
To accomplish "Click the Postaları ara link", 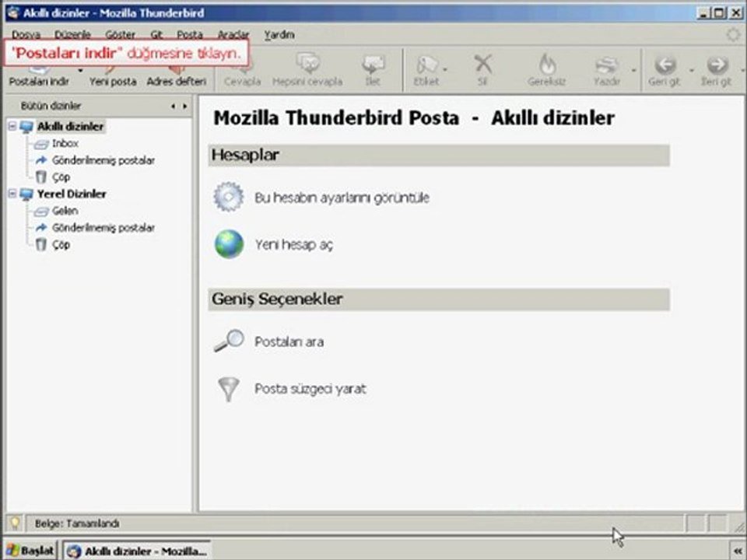I will tap(289, 342).
